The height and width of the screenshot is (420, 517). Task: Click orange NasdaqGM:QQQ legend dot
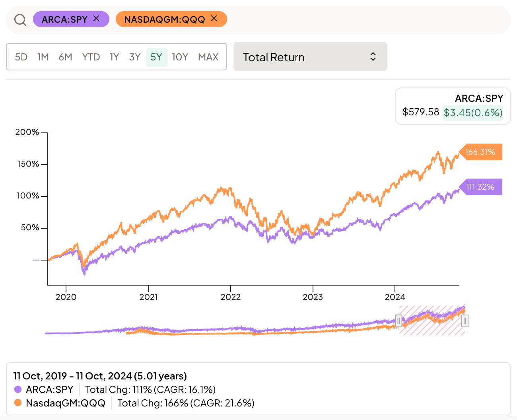pyautogui.click(x=17, y=402)
